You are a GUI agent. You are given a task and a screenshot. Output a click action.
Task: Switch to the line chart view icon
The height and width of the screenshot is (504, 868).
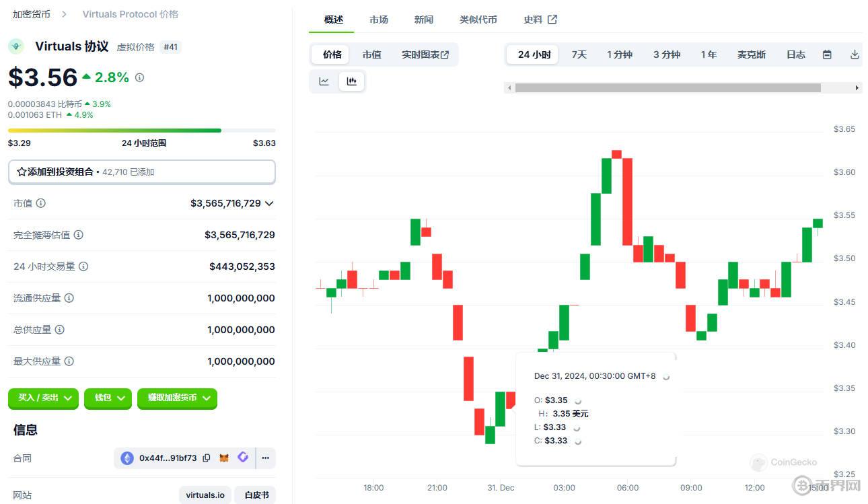pyautogui.click(x=324, y=81)
